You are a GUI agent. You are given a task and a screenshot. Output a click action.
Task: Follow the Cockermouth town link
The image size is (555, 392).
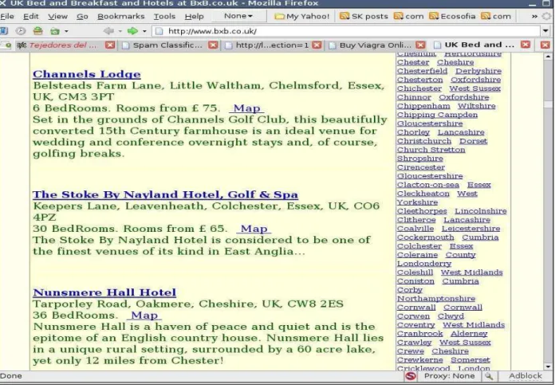pyautogui.click(x=425, y=237)
